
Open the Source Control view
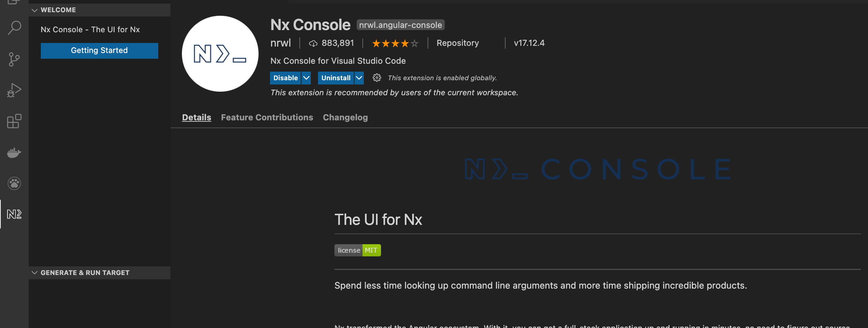click(14, 59)
